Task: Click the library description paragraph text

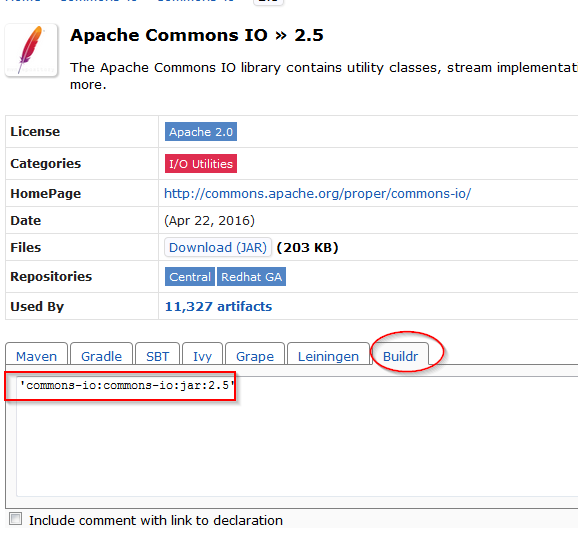Action: 324,76
